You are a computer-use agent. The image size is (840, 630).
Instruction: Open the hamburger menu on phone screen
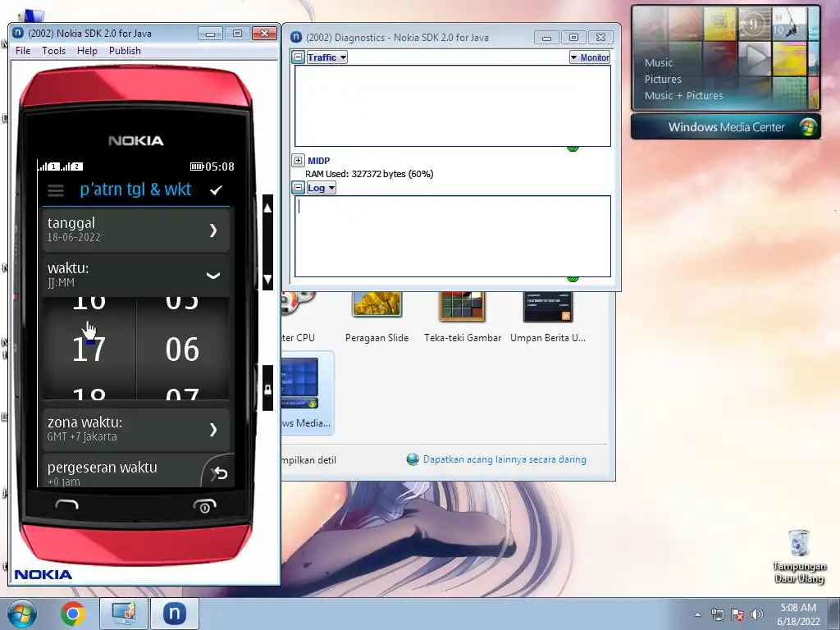[56, 190]
